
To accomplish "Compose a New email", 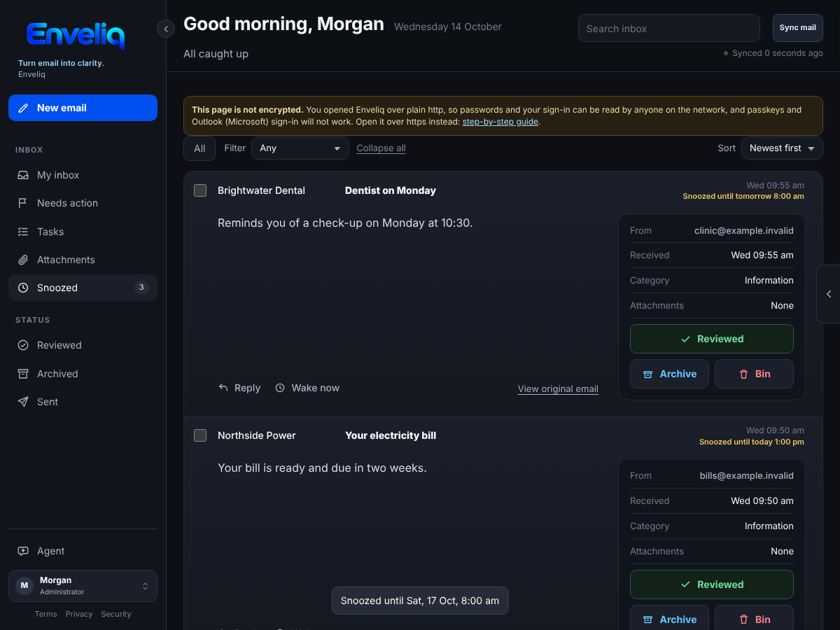I will [x=83, y=108].
